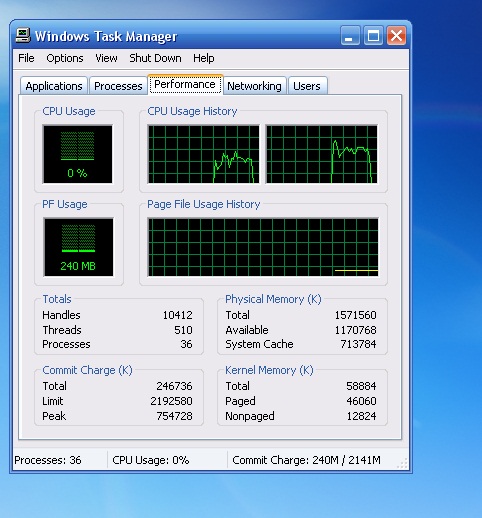The height and width of the screenshot is (518, 482).
Task: Click the Nonpaged label in Kernel Memory
Action: click(x=250, y=416)
